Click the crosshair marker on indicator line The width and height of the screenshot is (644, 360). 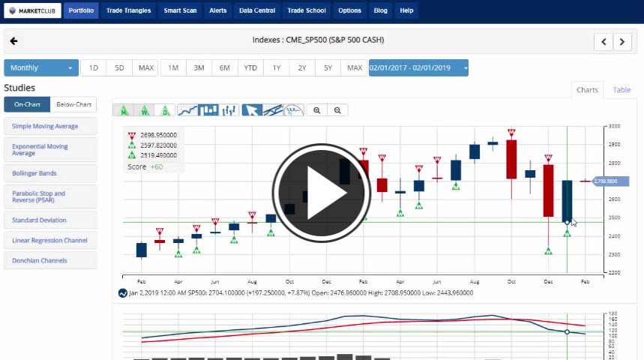567,331
